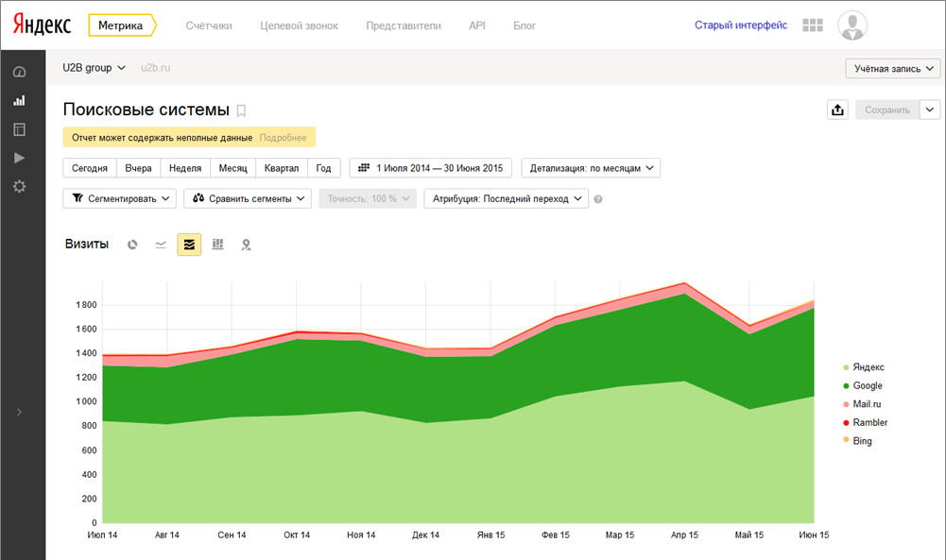Click the Сохранить button
This screenshot has height=560, width=946.
point(887,110)
